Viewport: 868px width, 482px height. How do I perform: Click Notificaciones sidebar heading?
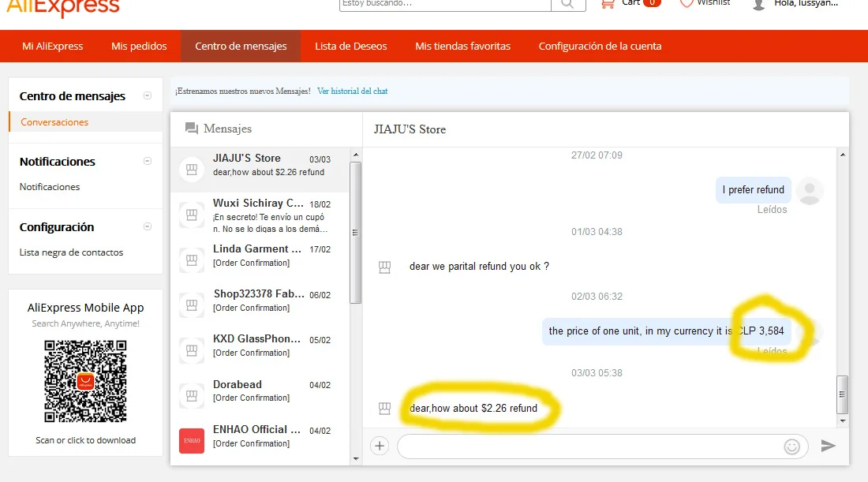click(57, 161)
